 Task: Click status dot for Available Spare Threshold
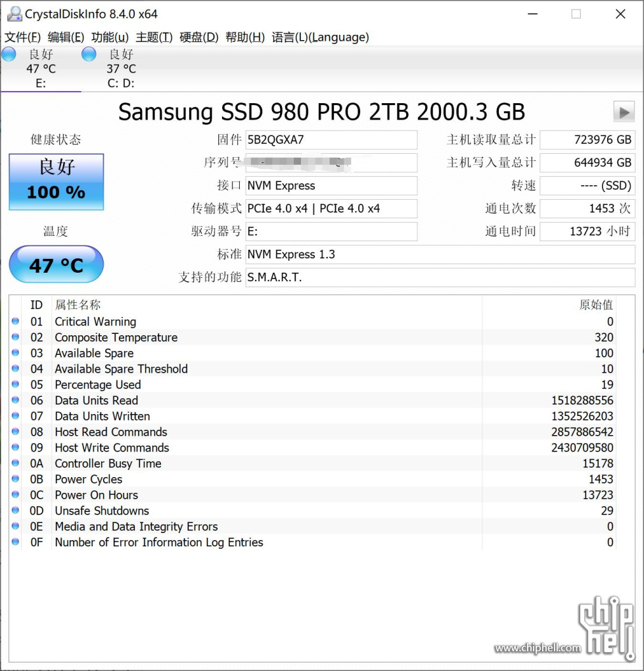pos(15,369)
